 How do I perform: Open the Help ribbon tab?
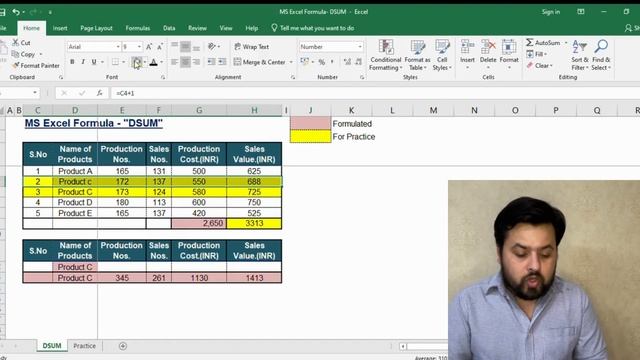pos(251,28)
